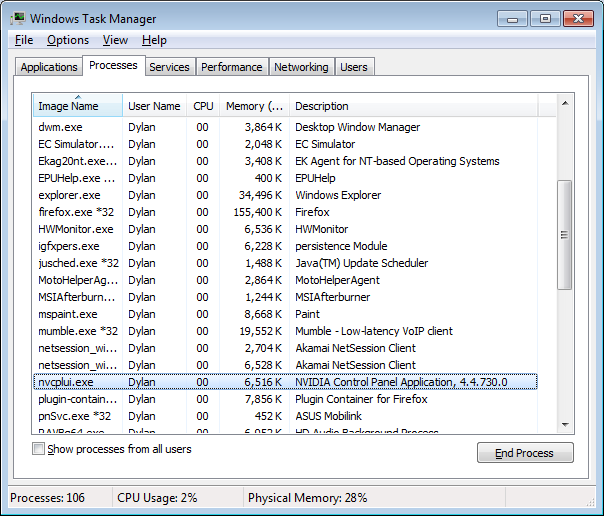Select the igfxpers.exe process

pos(285,246)
